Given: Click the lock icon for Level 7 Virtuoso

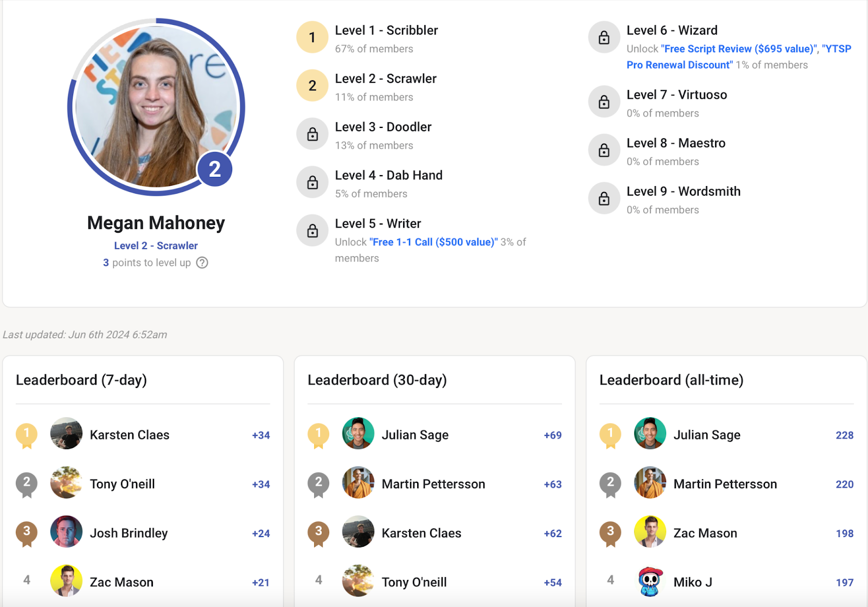Looking at the screenshot, I should coord(604,102).
